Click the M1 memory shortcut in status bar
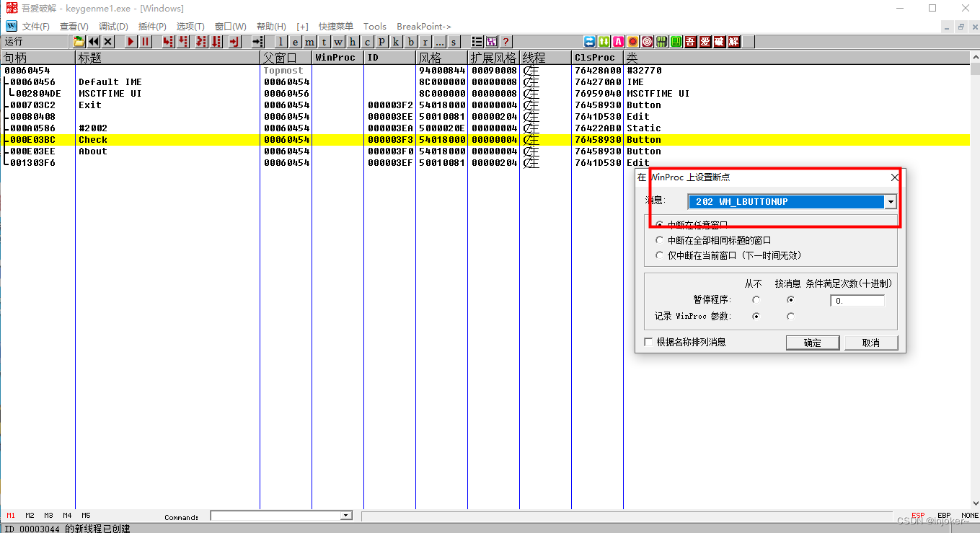The width and height of the screenshot is (980, 533). click(x=11, y=516)
